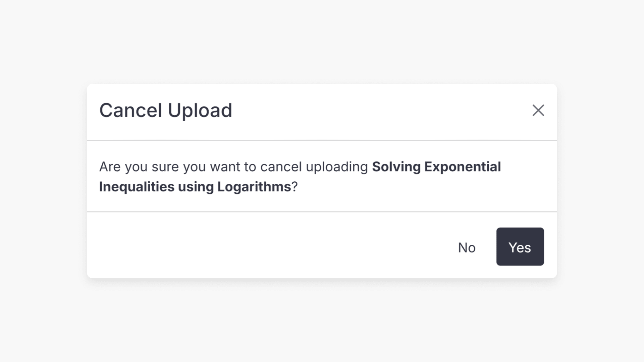Select the Cancel Upload dialog title
644x362 pixels.
166,110
